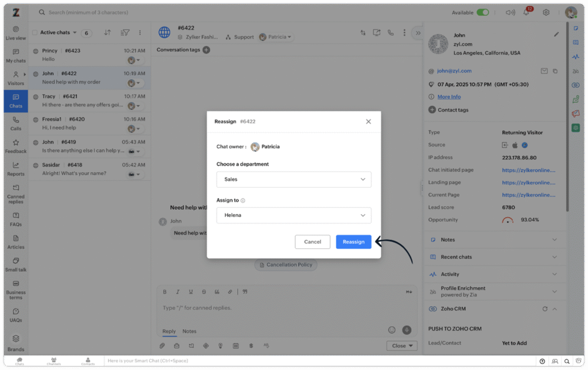
Task: Click the phone call icon in chat header
Action: point(390,33)
